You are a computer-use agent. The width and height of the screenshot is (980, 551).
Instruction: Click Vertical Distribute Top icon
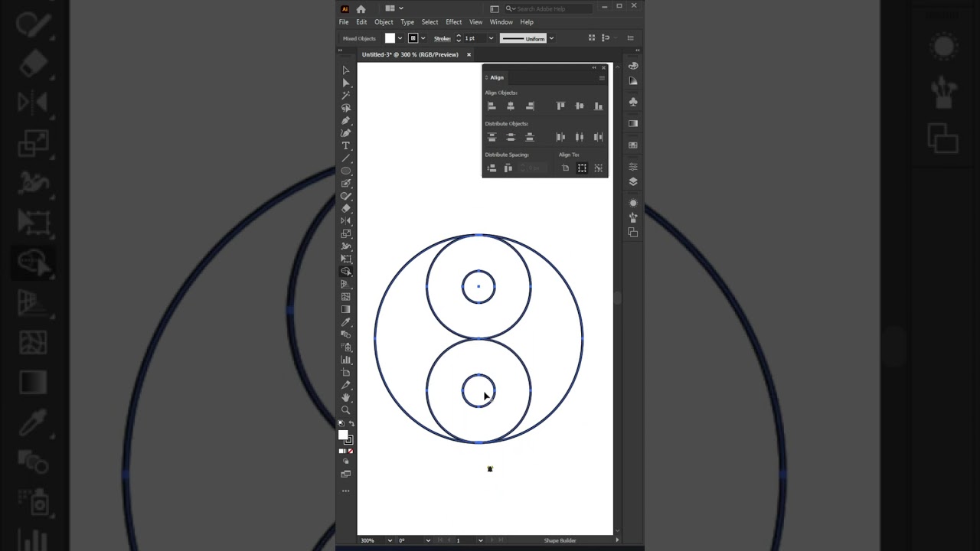coord(492,137)
